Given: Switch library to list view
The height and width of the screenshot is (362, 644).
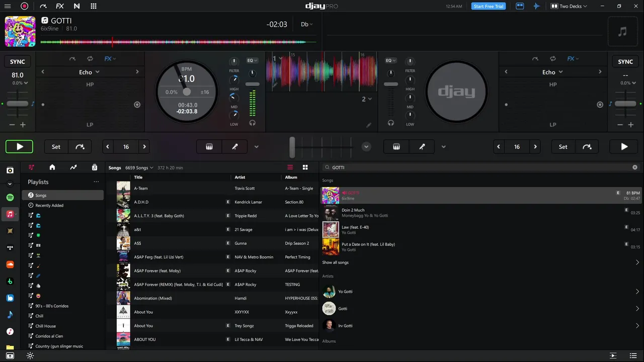Looking at the screenshot, I should 290,167.
